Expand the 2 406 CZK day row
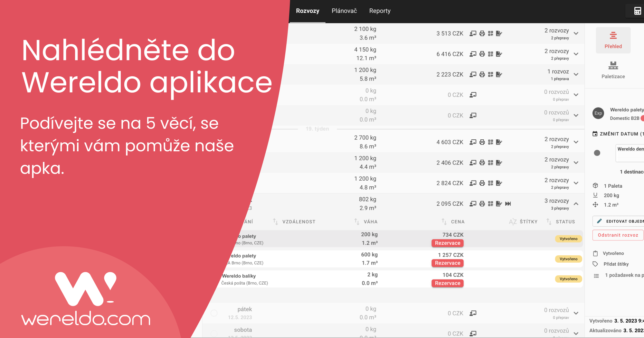644x338 pixels. pyautogui.click(x=576, y=163)
